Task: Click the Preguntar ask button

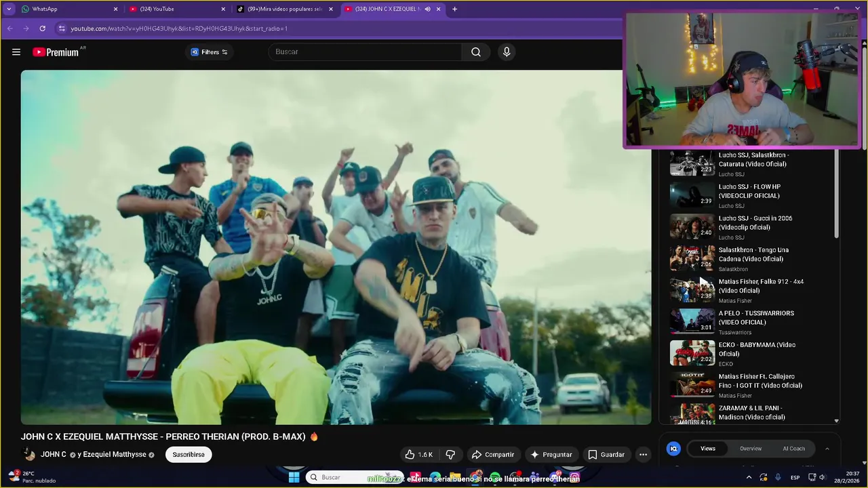Action: [x=551, y=455]
